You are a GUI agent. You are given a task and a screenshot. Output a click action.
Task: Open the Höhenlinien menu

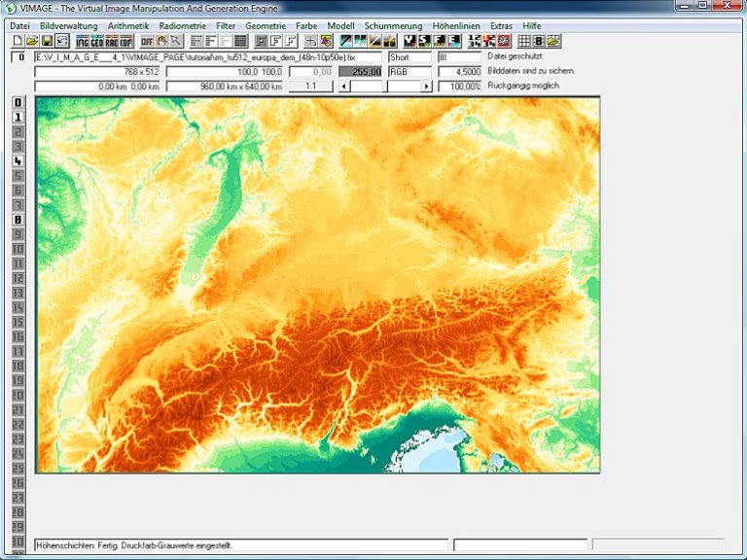(x=456, y=24)
